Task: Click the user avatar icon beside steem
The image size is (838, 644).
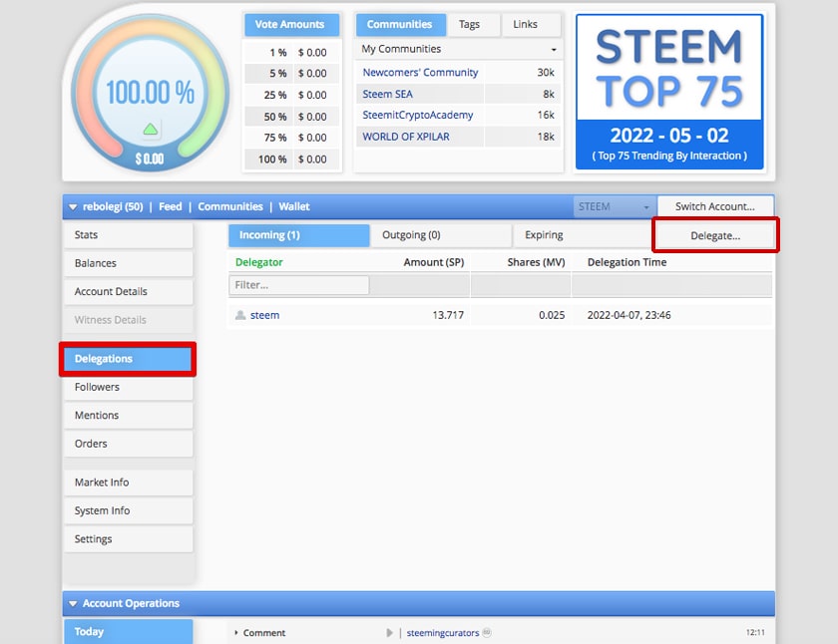Action: click(x=240, y=315)
